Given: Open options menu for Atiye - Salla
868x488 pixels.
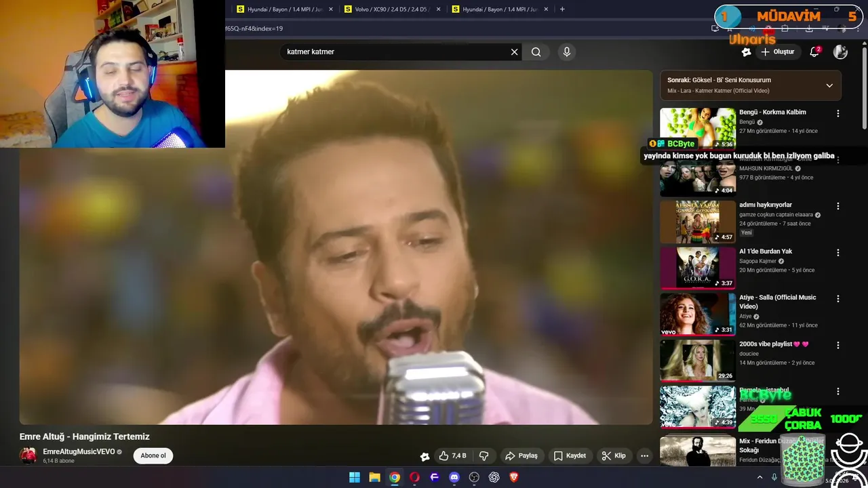Looking at the screenshot, I should coord(838,298).
